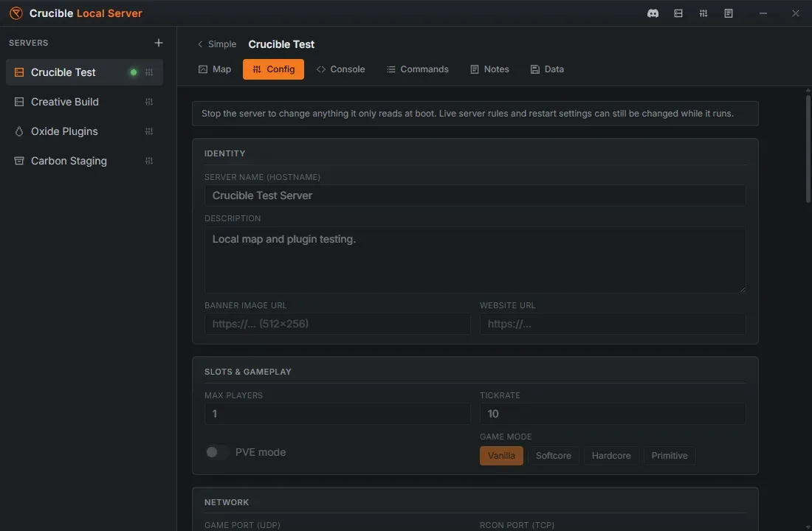Viewport: 812px width, 531px height.
Task: Open the sliders settings icon in the title bar
Action: (703, 13)
